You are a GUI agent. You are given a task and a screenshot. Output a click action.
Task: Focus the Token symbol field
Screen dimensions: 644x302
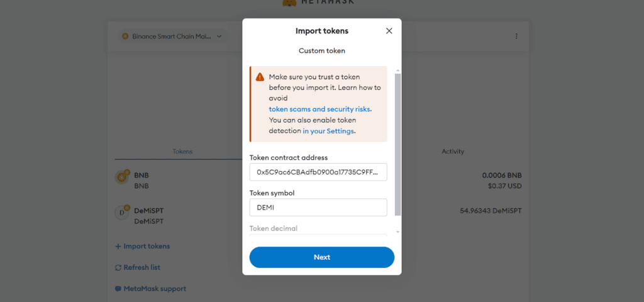318,208
